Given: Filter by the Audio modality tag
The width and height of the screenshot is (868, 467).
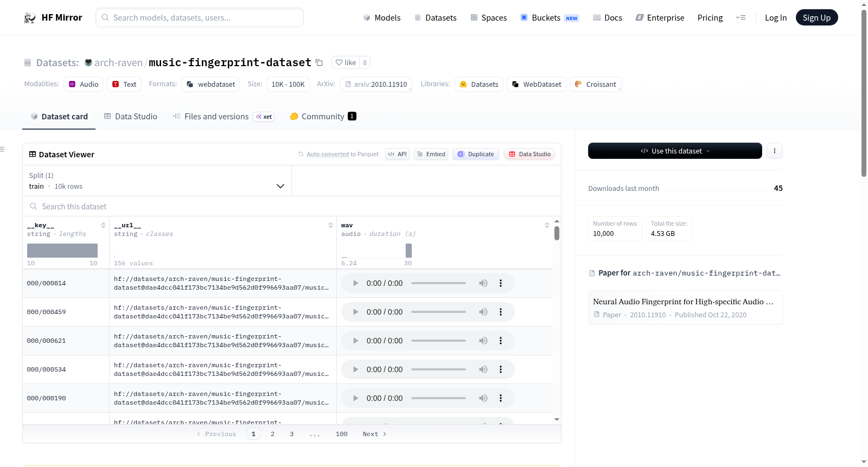Looking at the screenshot, I should pyautogui.click(x=84, y=84).
